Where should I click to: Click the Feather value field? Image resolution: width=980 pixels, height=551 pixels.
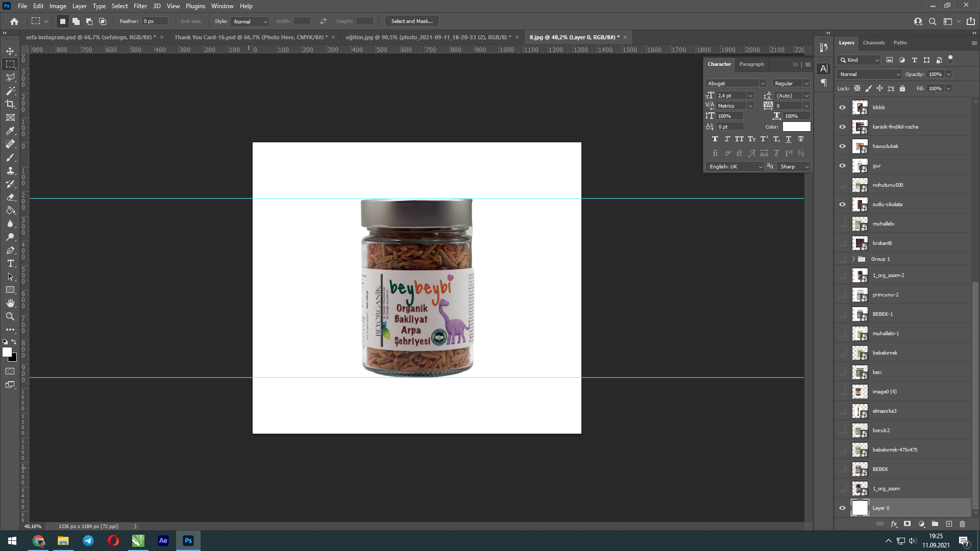[155, 21]
